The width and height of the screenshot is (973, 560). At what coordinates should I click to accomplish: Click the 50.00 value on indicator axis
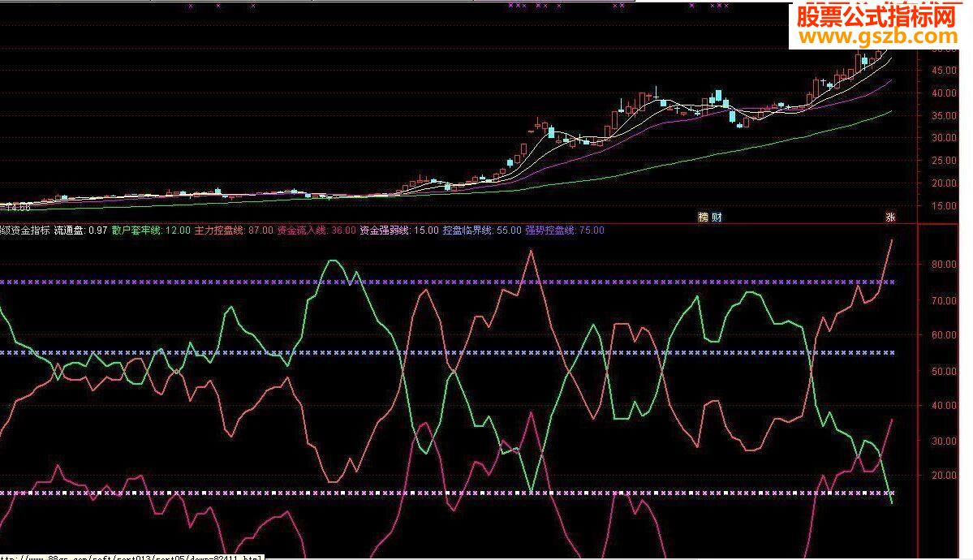(944, 371)
